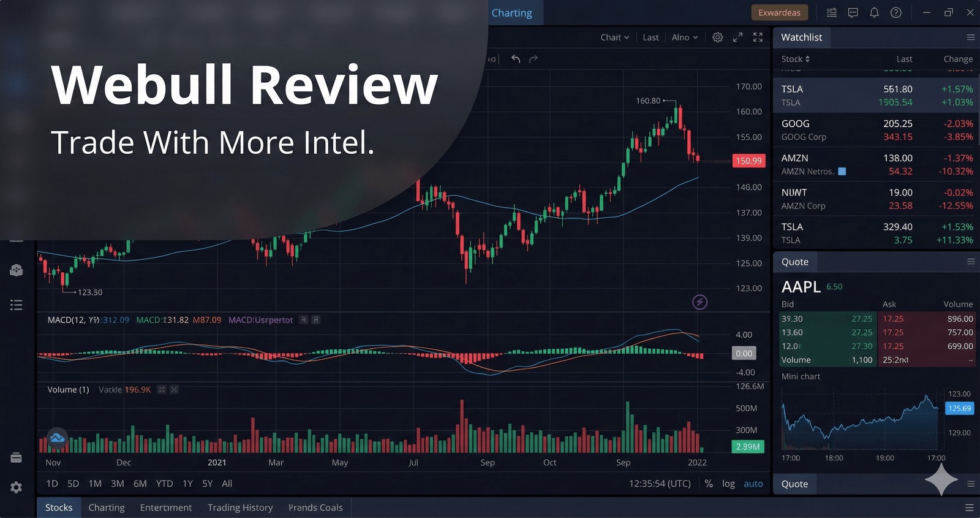
Task: Enter fullscreen chart mode
Action: point(758,37)
